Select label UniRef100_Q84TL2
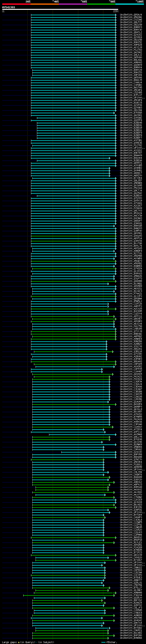The image size is (146, 644). [131, 32]
